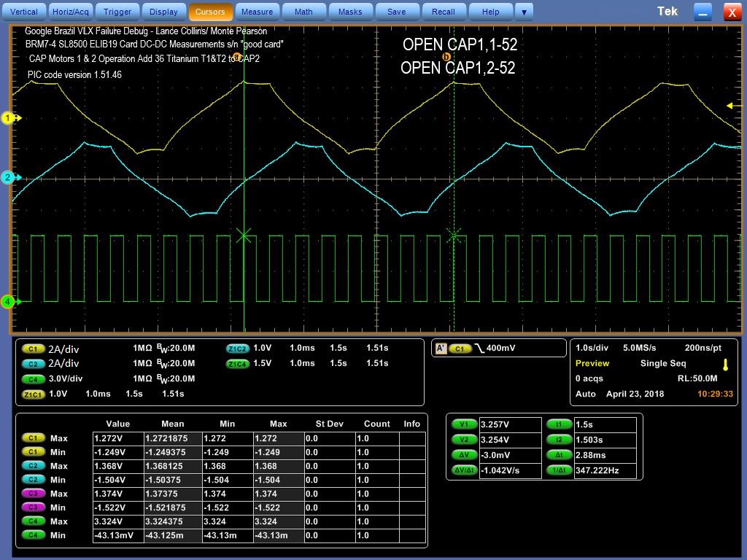Toggle the C4 channel badge in vertical readout
The height and width of the screenshot is (560, 747).
pos(33,379)
